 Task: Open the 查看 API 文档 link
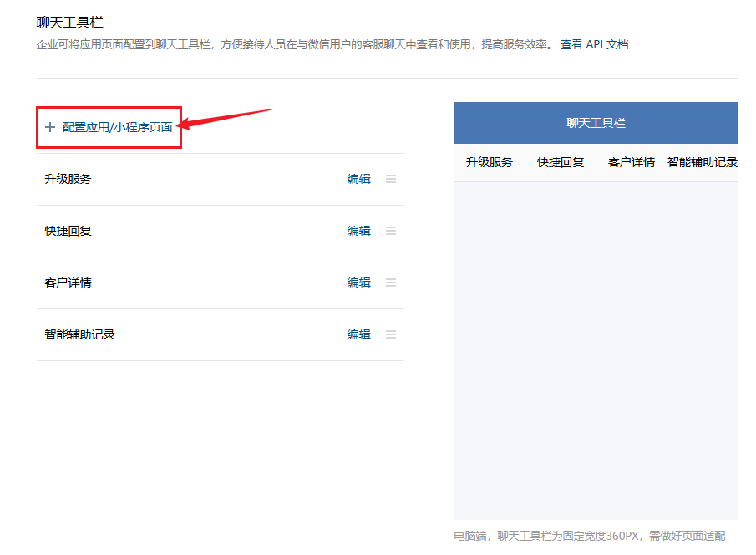[594, 44]
